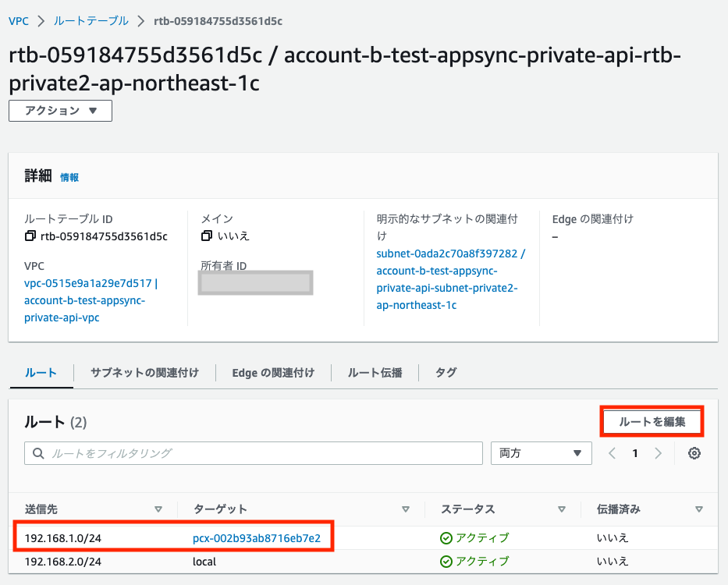Open the アクション dropdown menu
This screenshot has width=728, height=585.
[60, 110]
